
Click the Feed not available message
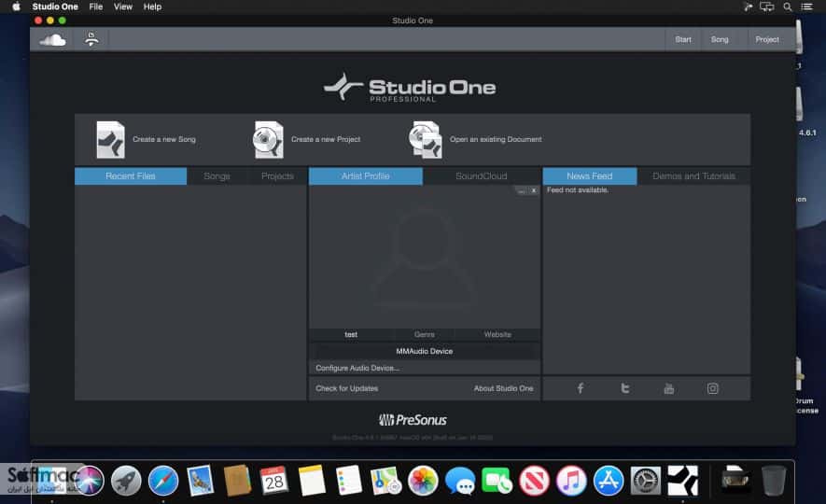tap(578, 190)
